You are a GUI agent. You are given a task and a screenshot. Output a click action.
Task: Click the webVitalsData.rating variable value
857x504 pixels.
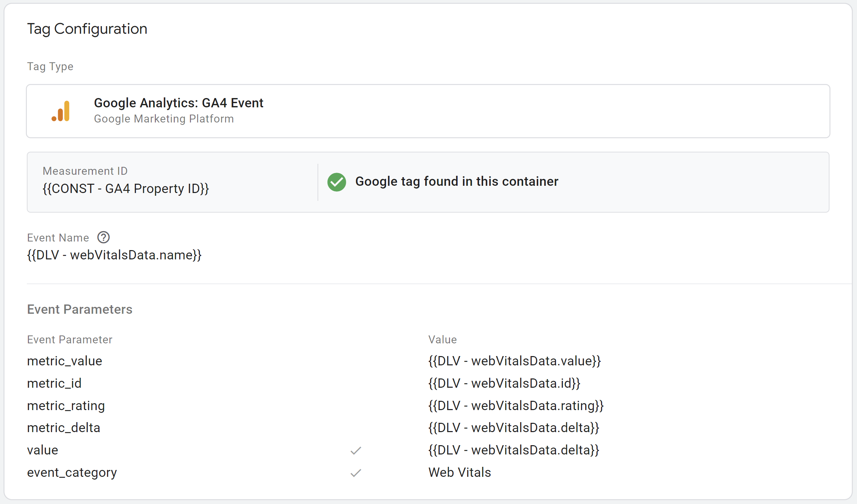point(516,406)
